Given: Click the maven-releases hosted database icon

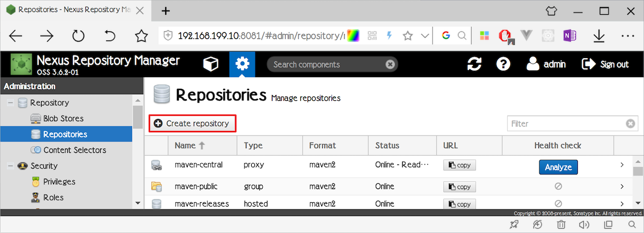Looking at the screenshot, I should click(x=156, y=204).
